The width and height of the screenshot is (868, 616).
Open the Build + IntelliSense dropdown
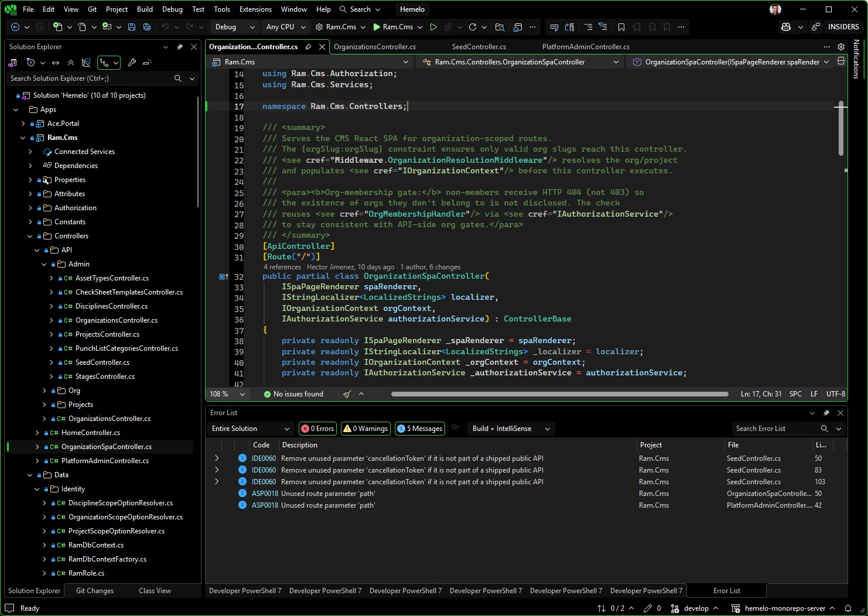pyautogui.click(x=511, y=429)
